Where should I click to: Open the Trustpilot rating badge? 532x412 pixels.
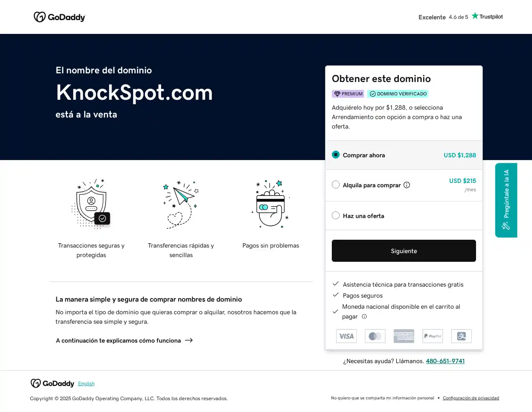(x=460, y=17)
